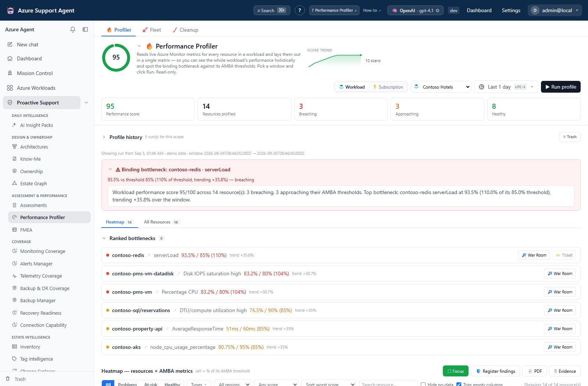Image resolution: width=588 pixels, height=386 pixels.
Task: Toggle Hide no-data checkbox
Action: tap(423, 385)
